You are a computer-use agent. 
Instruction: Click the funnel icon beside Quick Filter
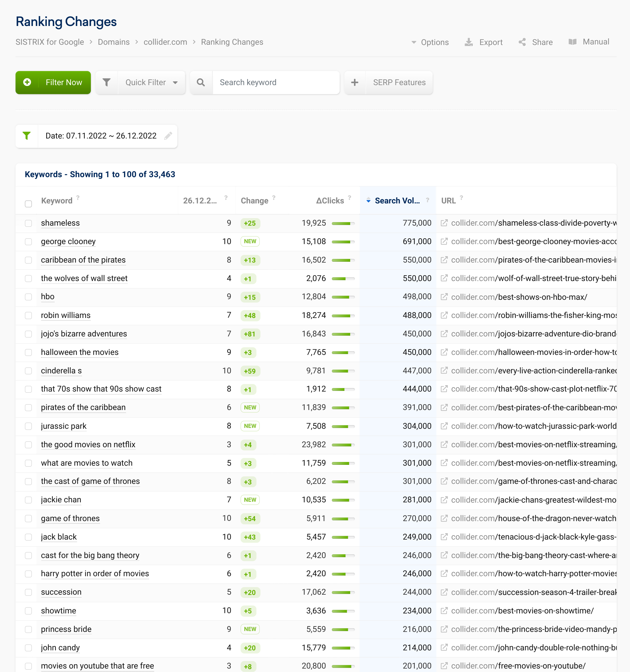106,83
